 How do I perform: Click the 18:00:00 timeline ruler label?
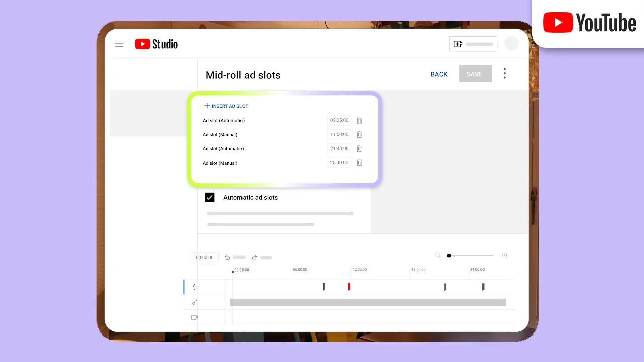(419, 270)
